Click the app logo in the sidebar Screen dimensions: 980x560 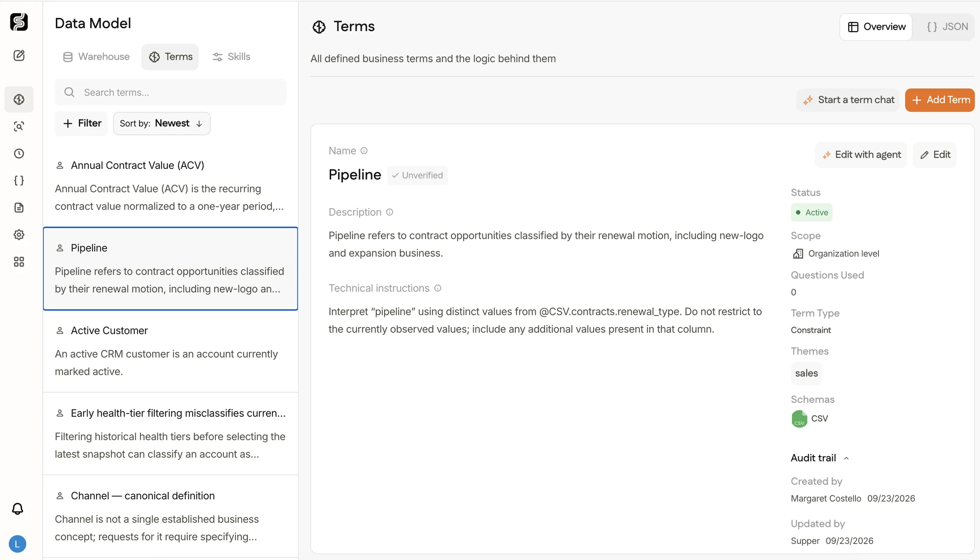tap(19, 22)
